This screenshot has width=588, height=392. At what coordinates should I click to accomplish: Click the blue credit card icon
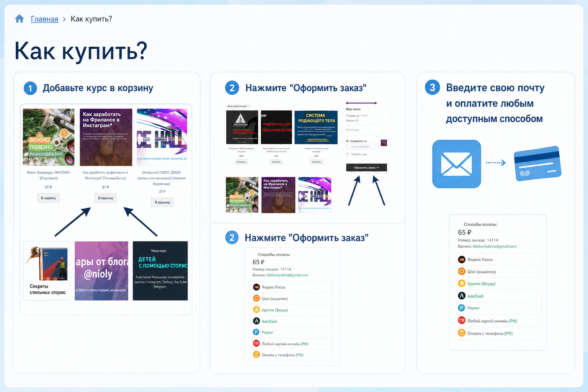coord(537,164)
